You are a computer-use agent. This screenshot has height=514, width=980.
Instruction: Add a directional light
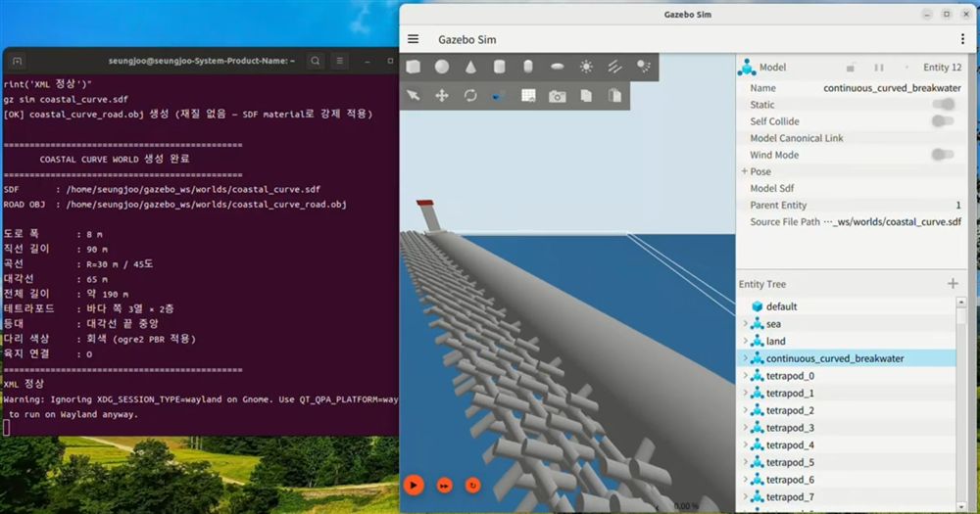point(615,67)
